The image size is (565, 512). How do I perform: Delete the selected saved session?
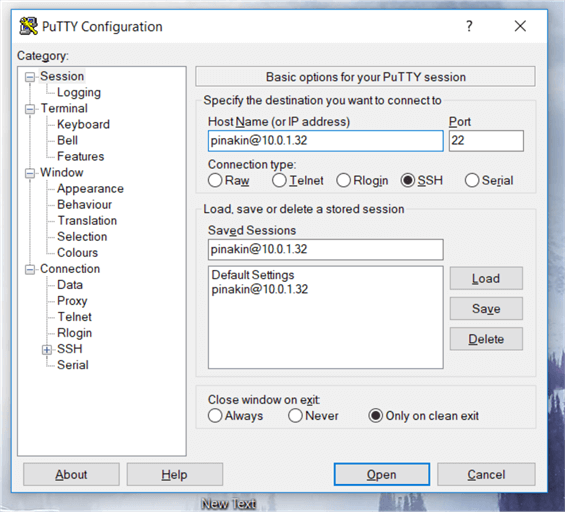tap(486, 339)
